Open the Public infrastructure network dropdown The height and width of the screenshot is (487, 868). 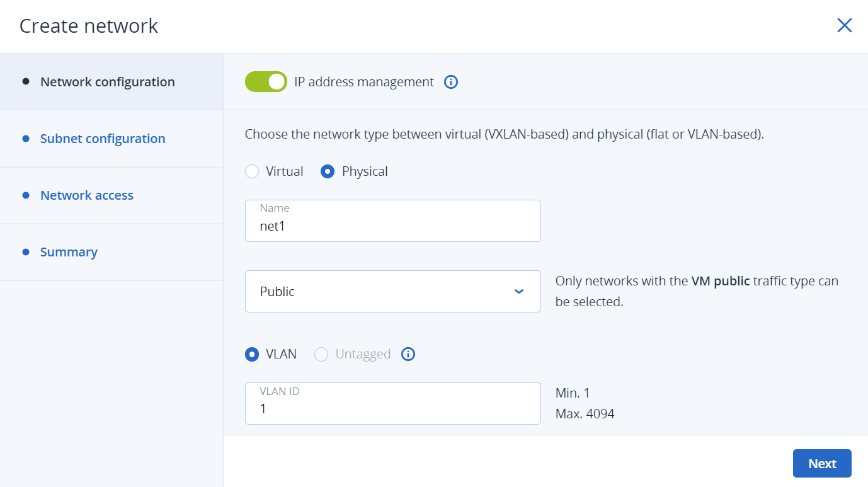(392, 291)
